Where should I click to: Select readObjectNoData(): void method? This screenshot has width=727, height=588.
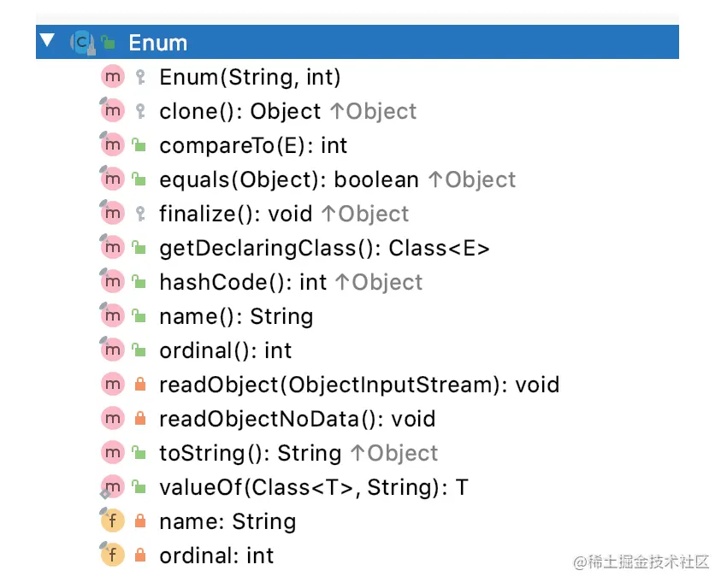[297, 419]
